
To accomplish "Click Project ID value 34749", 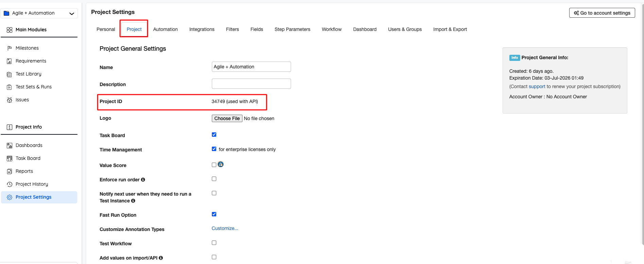I will pos(218,101).
